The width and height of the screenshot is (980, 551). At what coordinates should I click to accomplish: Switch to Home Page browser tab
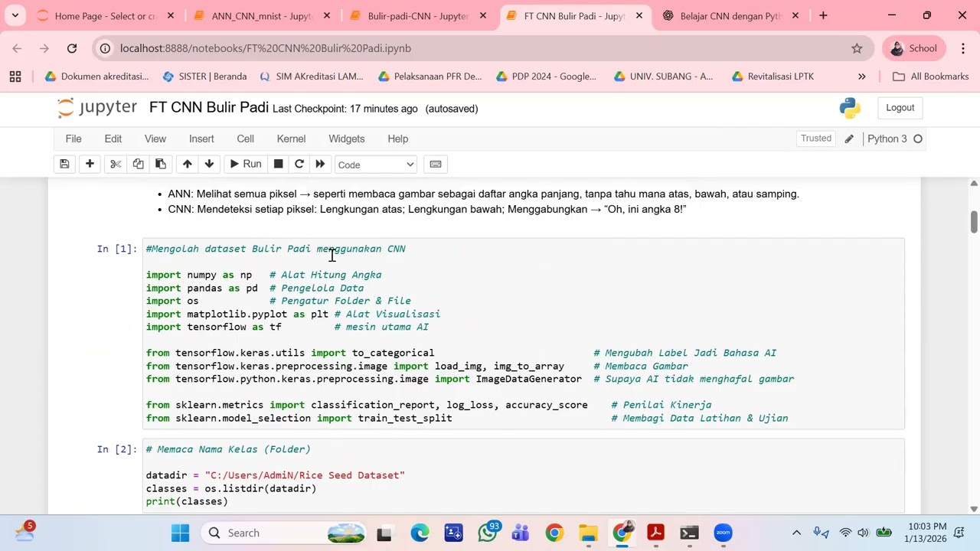pos(106,15)
